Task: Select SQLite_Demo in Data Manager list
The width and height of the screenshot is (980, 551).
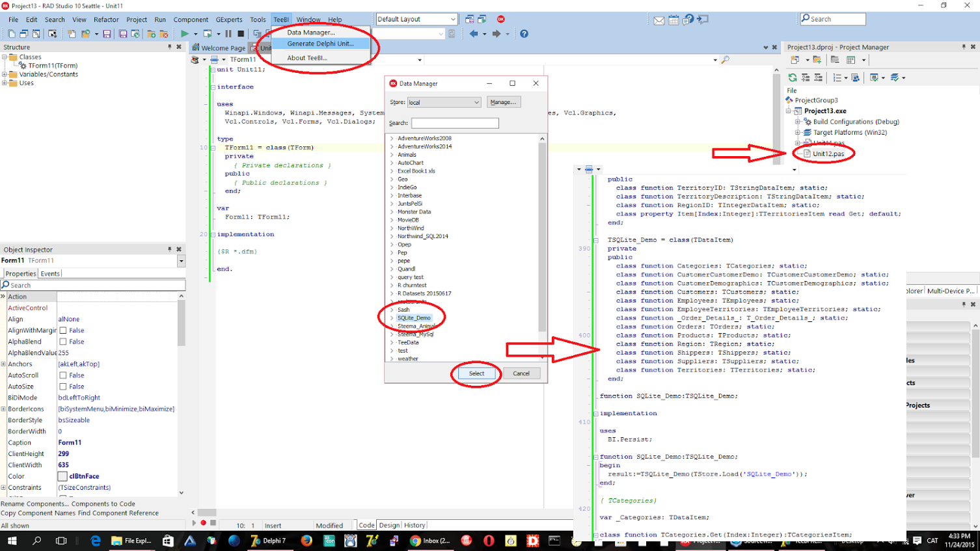Action: coord(414,318)
